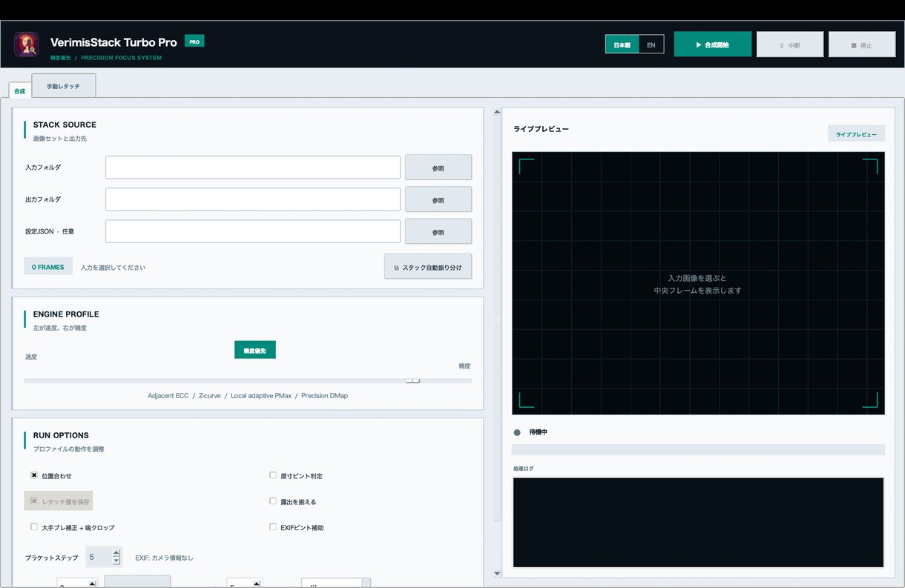Stop processing with the 停止 button

click(x=862, y=44)
